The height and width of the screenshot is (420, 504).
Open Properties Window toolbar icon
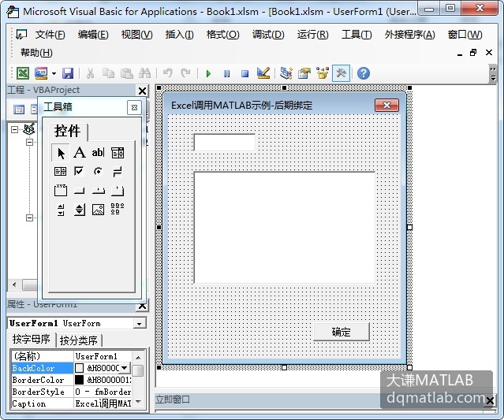[304, 73]
